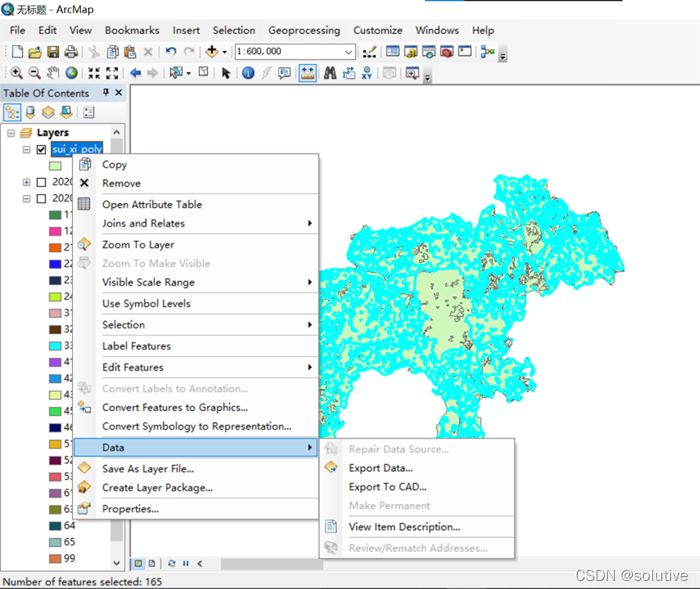700x589 pixels.
Task: Save the map document
Action: coord(53,52)
